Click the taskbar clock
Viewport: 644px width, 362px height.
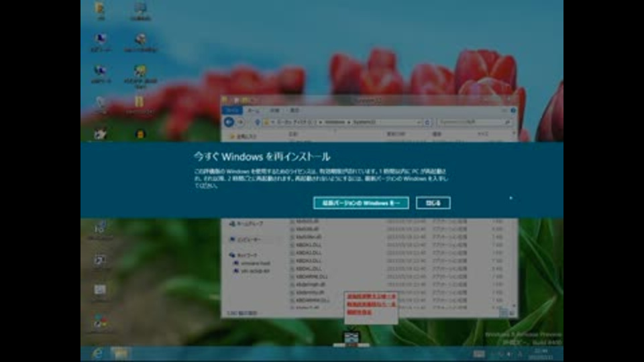pyautogui.click(x=541, y=354)
